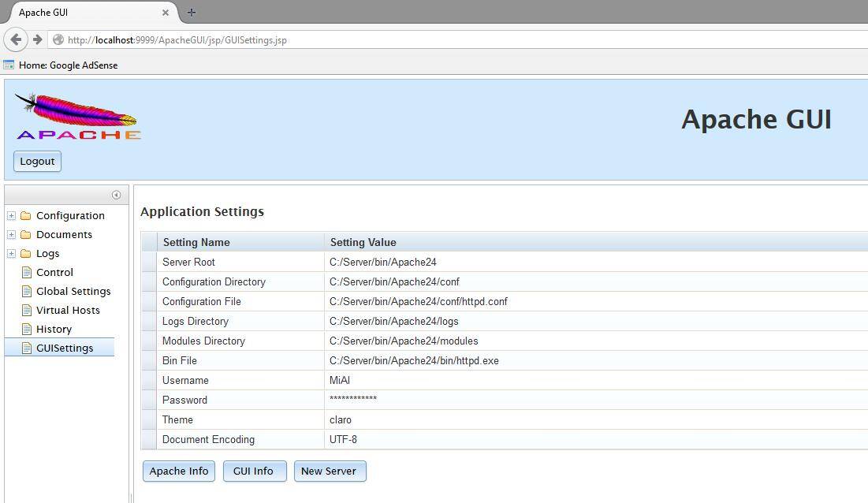Expand the Documents tree node

tap(11, 234)
